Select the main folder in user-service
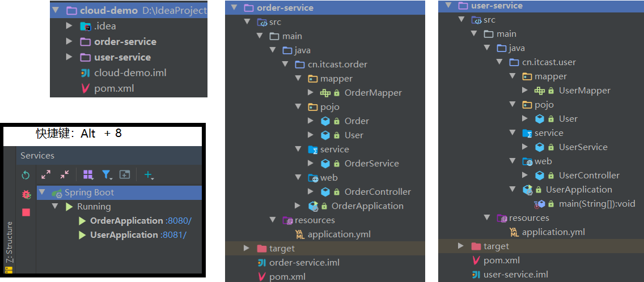The height and width of the screenshot is (282, 644). coord(506,33)
